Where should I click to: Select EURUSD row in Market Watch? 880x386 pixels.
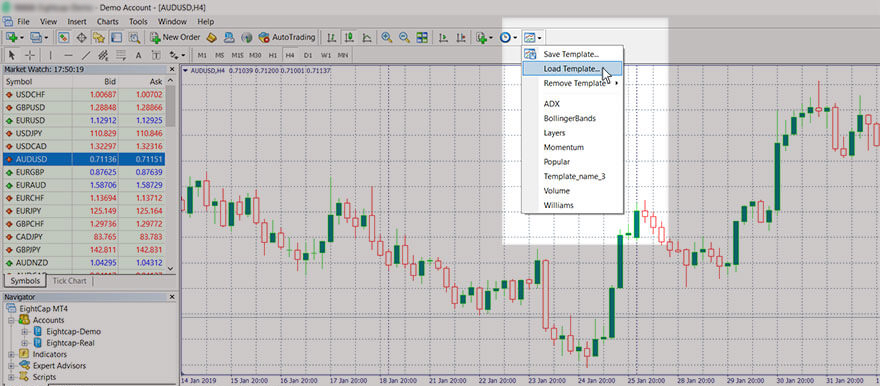(84, 121)
